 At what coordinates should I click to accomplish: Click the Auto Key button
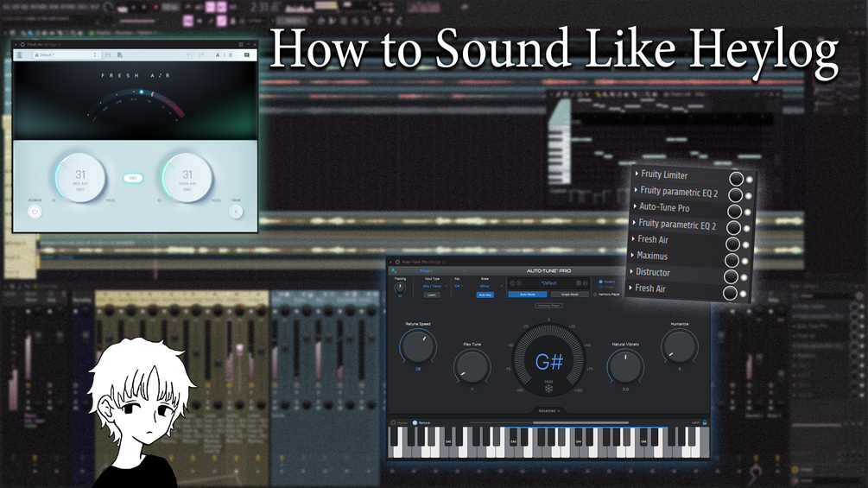pos(485,295)
